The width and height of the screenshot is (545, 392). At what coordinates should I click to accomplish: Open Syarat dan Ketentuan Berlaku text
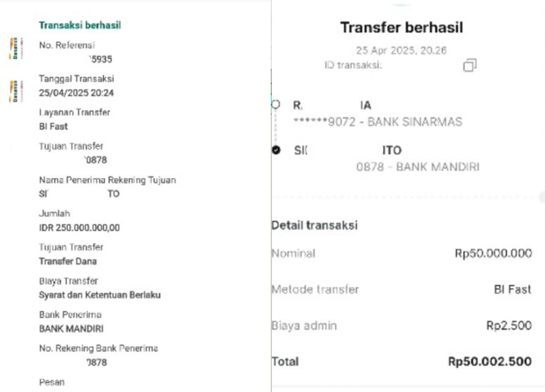[x=100, y=295]
